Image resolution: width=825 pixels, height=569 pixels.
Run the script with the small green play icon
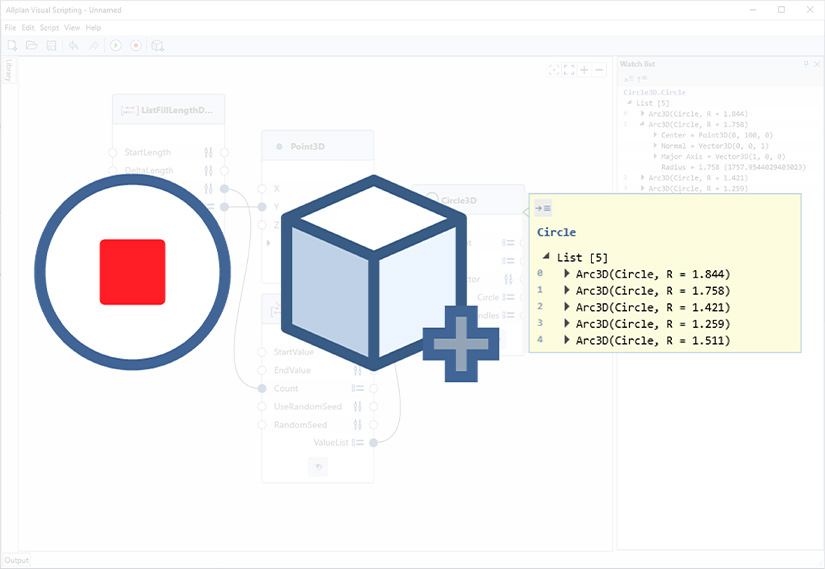[x=116, y=46]
